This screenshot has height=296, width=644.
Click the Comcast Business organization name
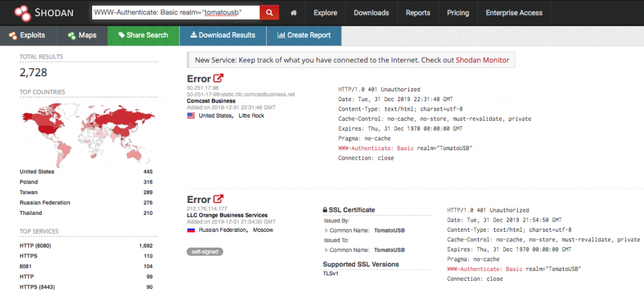(x=211, y=101)
